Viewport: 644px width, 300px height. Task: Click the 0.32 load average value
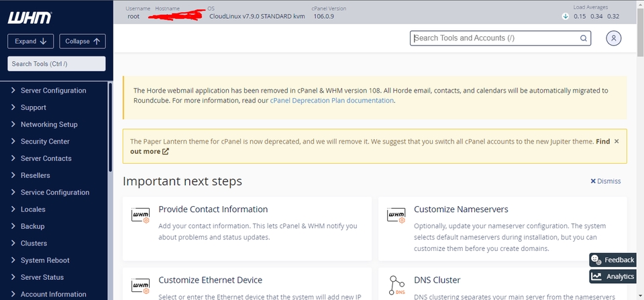[x=613, y=16]
